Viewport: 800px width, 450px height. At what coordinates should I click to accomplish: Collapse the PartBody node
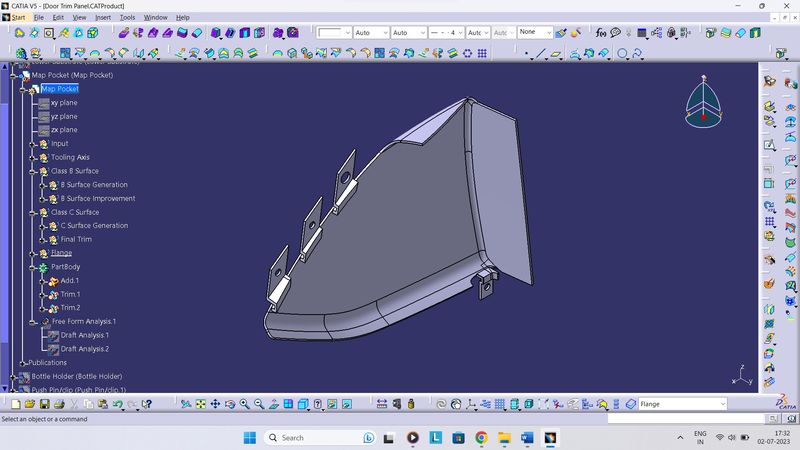click(33, 267)
